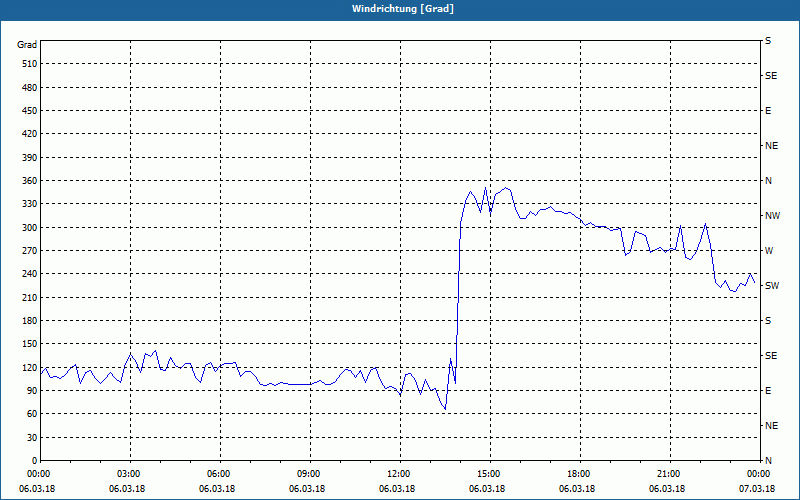Select 'N' compass label level with 0

point(769,461)
